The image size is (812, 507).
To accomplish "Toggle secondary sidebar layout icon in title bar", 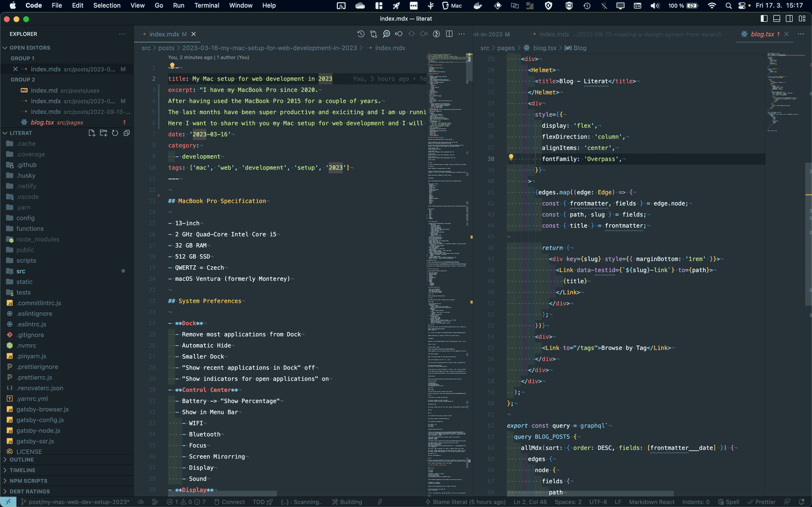I will click(x=789, y=18).
